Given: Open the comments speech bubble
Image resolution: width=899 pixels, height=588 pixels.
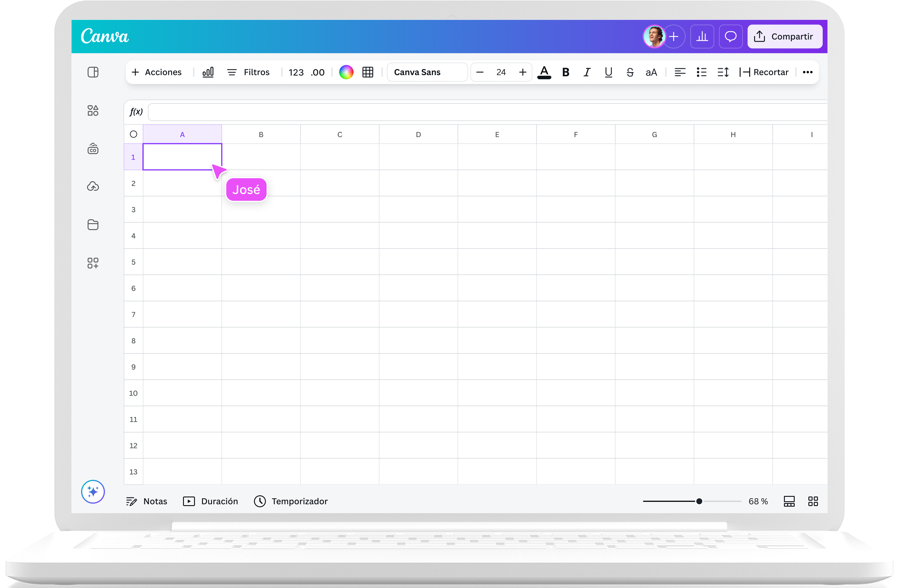Looking at the screenshot, I should click(731, 37).
